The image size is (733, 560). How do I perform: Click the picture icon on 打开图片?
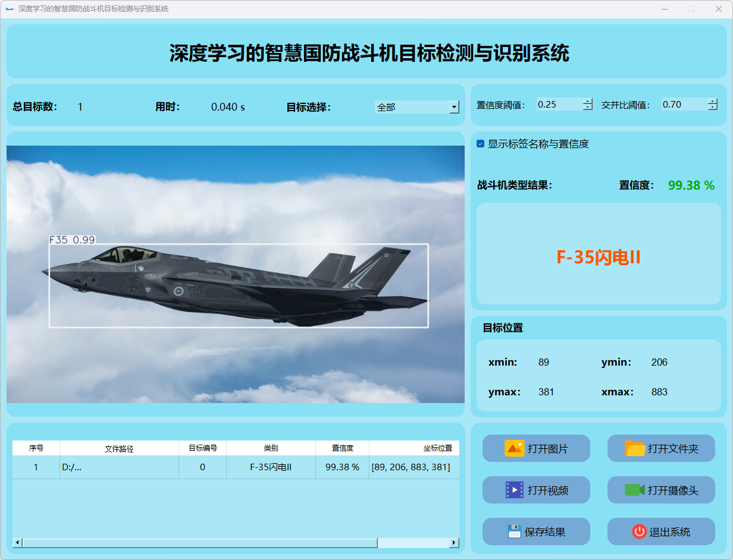pyautogui.click(x=514, y=448)
